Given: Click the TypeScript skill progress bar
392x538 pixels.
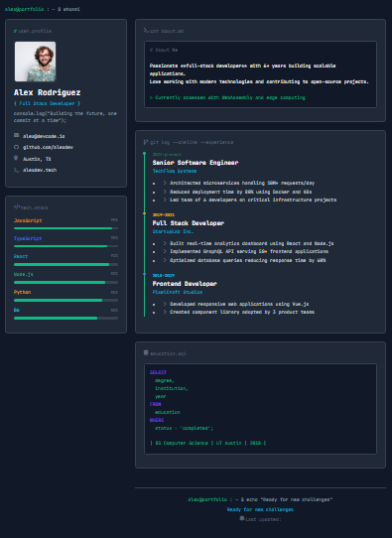Looking at the screenshot, I should tap(65, 246).
